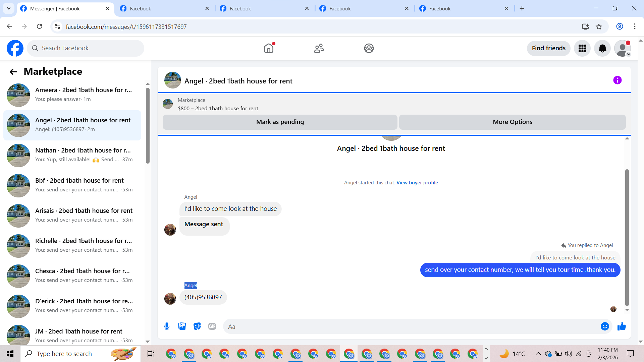Click More Options button

512,122
